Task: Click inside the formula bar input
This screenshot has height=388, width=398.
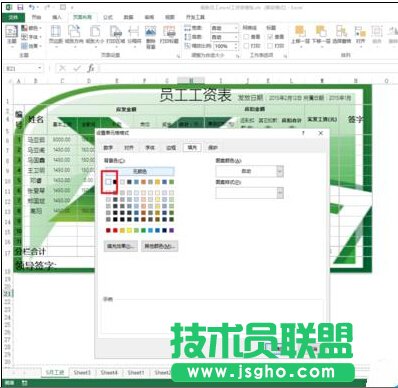Action: point(247,68)
